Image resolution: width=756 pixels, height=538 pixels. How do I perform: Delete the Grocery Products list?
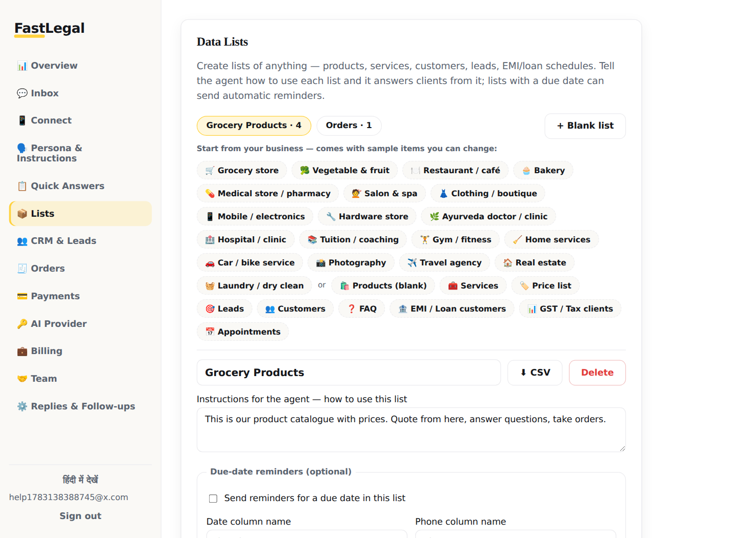(597, 373)
